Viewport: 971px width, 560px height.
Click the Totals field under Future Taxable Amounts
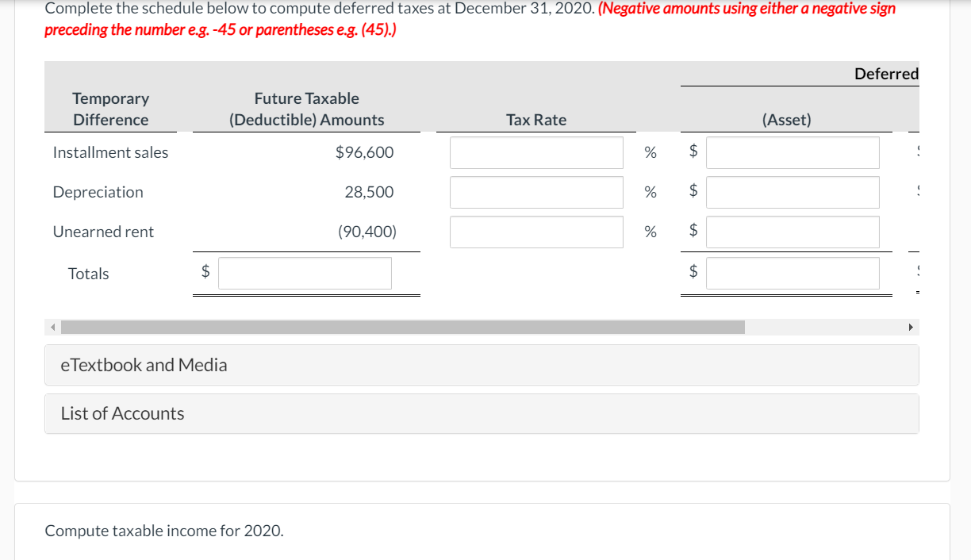(305, 273)
